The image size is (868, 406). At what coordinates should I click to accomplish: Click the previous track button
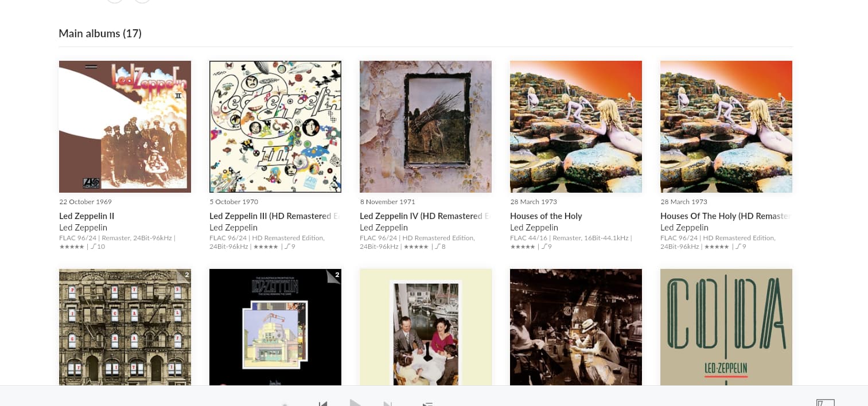coord(322,403)
